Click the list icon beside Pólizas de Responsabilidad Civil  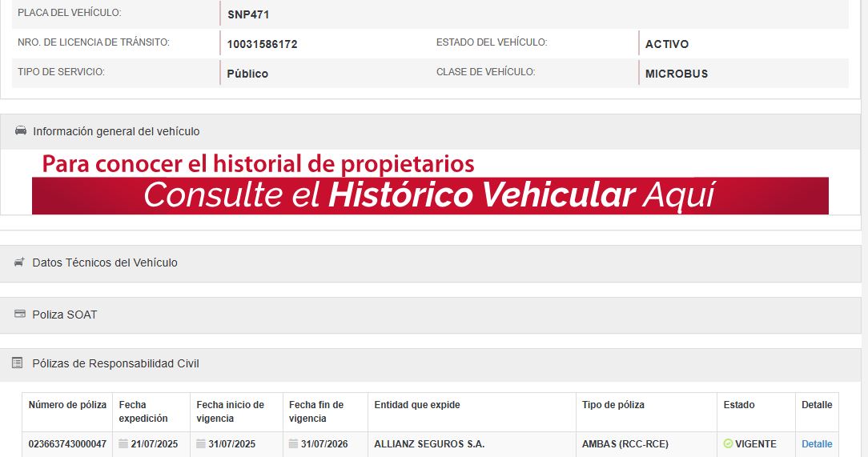point(18,363)
